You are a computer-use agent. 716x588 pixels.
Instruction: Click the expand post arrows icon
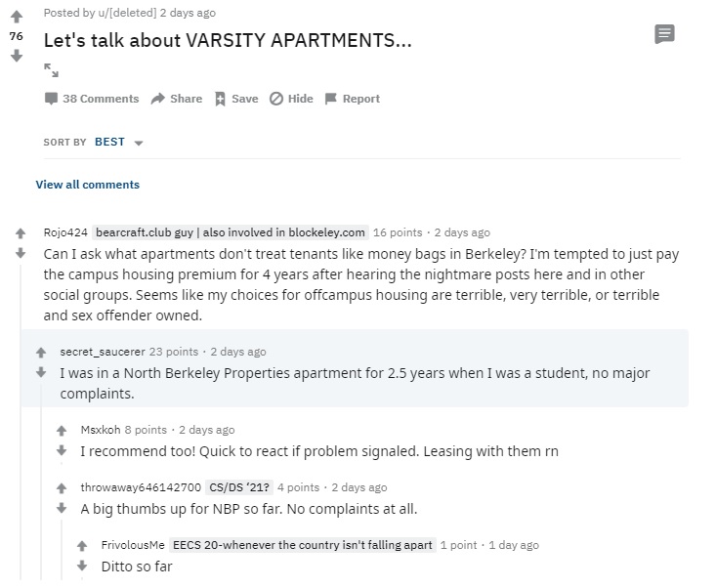click(51, 70)
